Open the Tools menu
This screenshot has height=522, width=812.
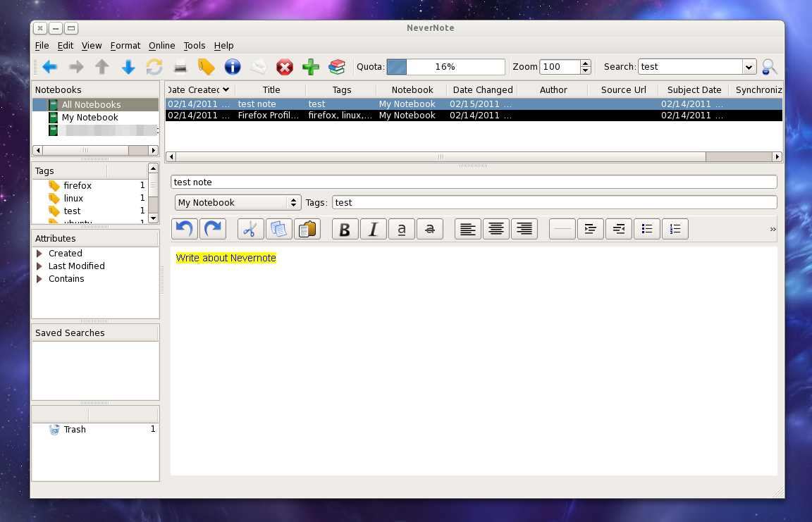[x=195, y=46]
